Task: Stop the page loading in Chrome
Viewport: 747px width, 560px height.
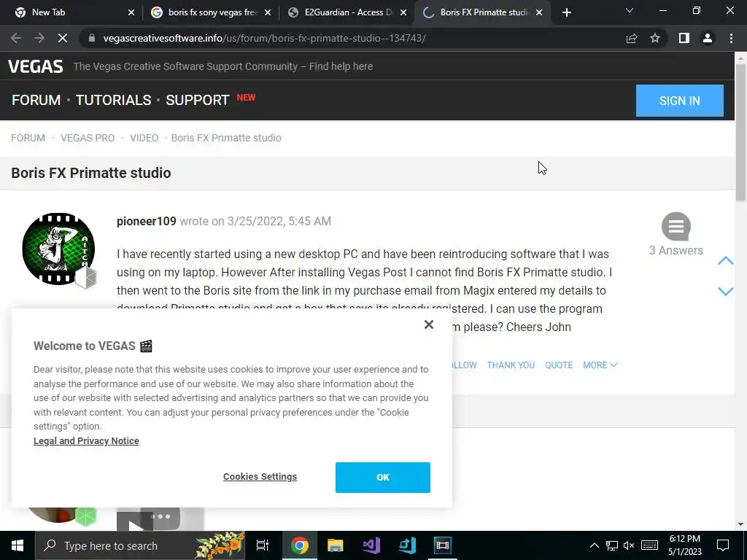Action: point(63,38)
